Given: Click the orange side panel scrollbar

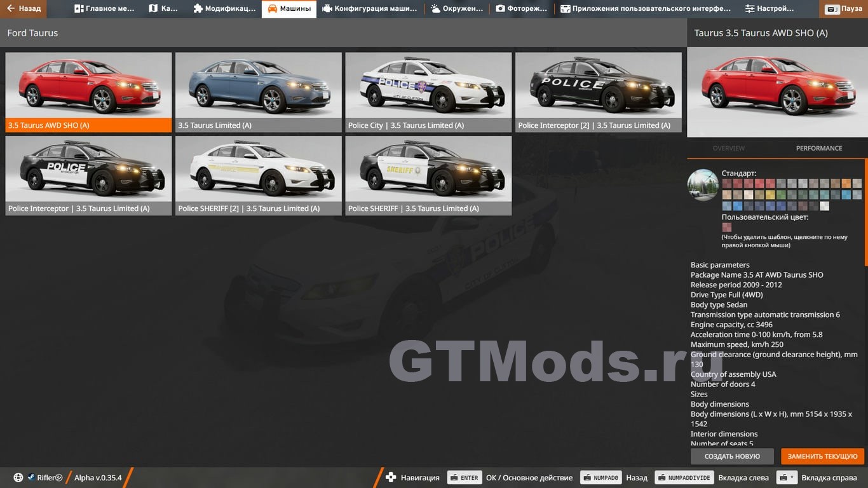Looking at the screenshot, I should [x=866, y=213].
